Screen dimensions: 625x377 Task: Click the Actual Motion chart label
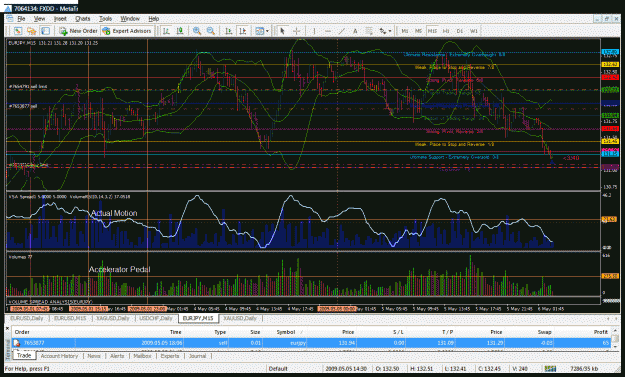pos(114,213)
